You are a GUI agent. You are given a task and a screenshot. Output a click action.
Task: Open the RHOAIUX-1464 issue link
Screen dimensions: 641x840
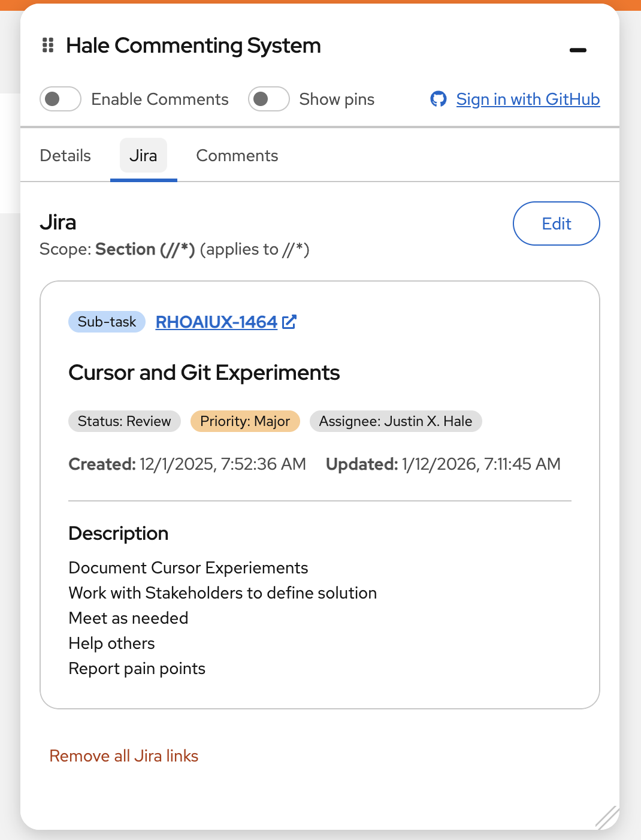point(216,322)
